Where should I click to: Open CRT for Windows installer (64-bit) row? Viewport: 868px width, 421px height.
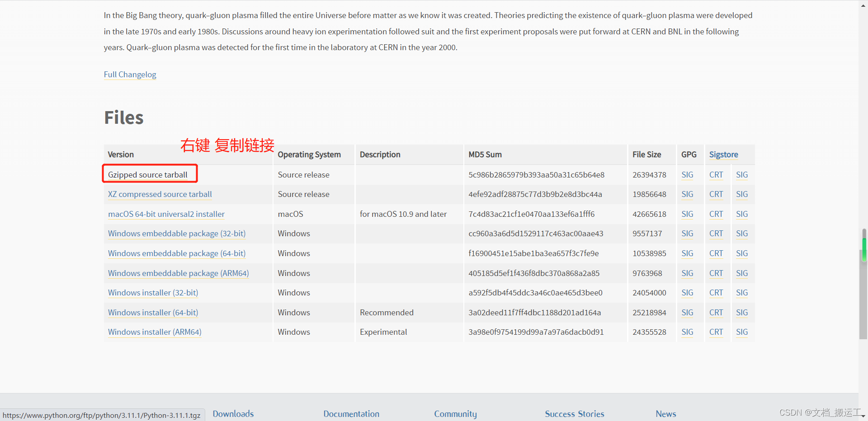716,313
